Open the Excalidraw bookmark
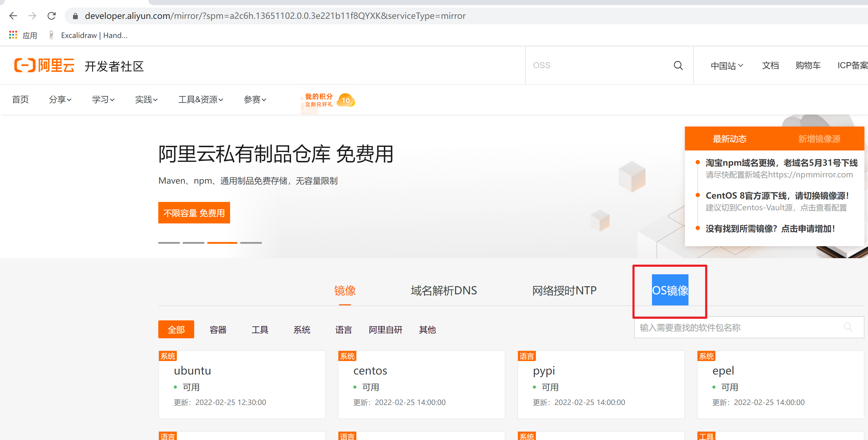 point(89,35)
